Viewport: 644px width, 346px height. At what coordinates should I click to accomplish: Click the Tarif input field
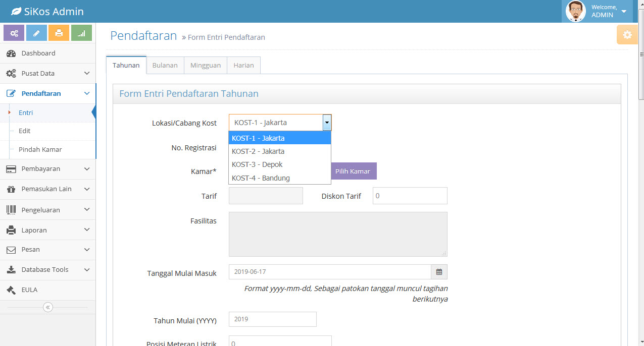coord(266,196)
